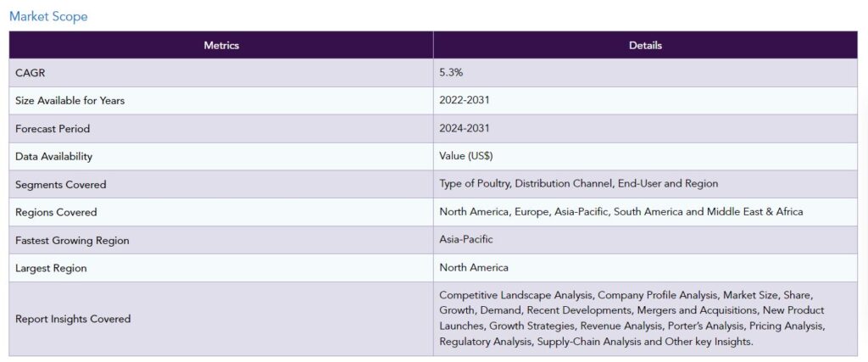Click the Market Scope heading

point(48,17)
